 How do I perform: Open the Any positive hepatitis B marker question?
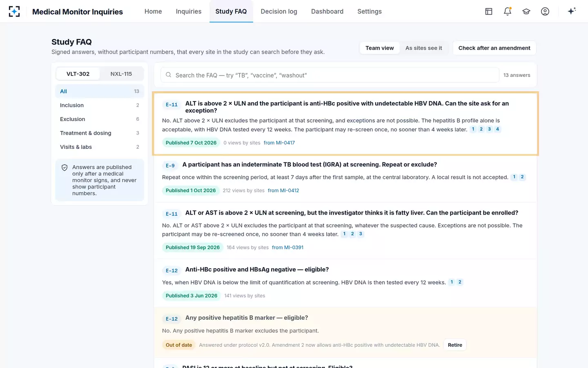[x=247, y=318]
